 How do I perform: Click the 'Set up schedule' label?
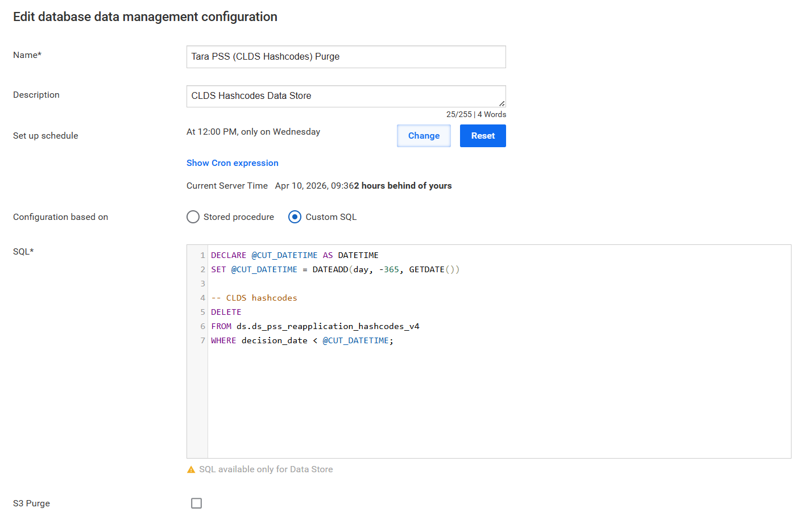tap(45, 136)
